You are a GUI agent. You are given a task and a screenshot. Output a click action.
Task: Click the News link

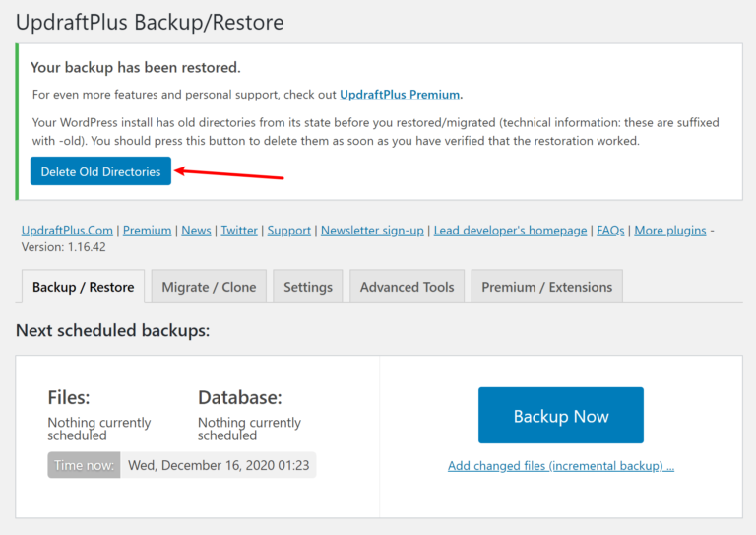(x=196, y=230)
